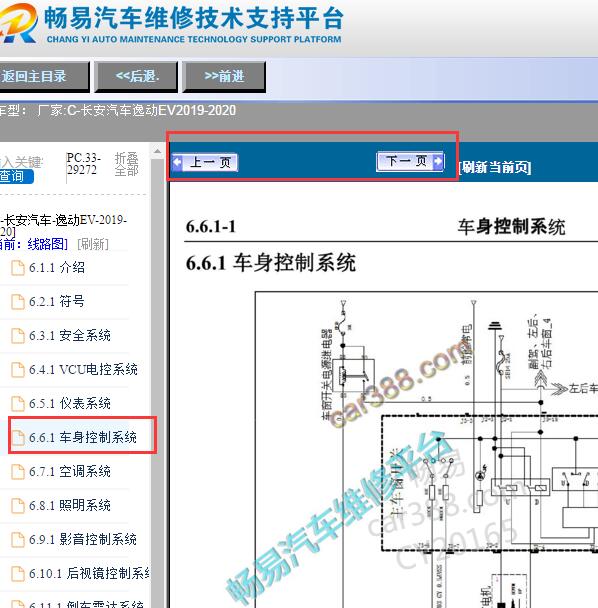The height and width of the screenshot is (608, 598).
Task: Click the 线路图 link in the sidebar
Action: tap(47, 244)
